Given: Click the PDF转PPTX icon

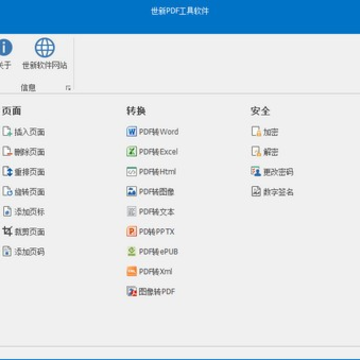Looking at the screenshot, I should click(x=132, y=231).
